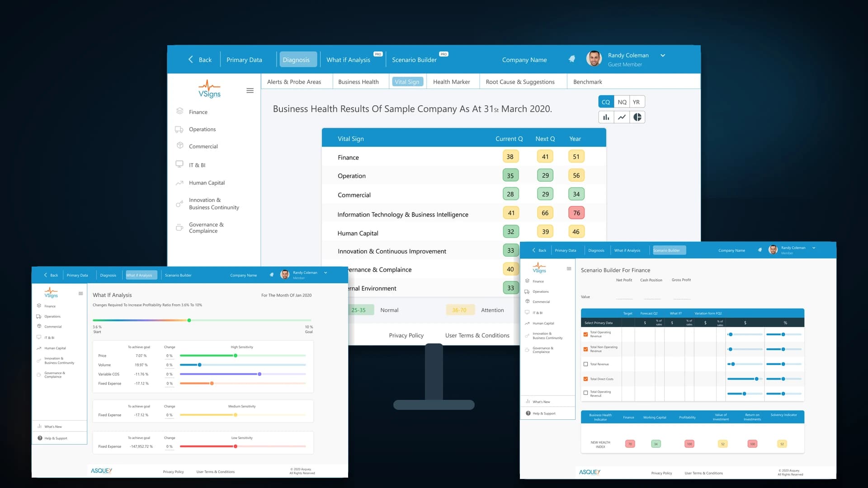Expand user dropdown arrow in What If window
The image size is (868, 488).
325,272
